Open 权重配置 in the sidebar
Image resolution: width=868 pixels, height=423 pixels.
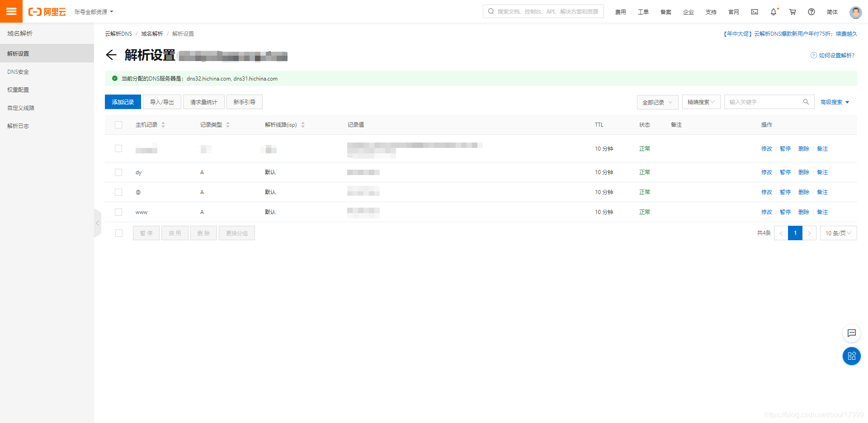pos(18,90)
